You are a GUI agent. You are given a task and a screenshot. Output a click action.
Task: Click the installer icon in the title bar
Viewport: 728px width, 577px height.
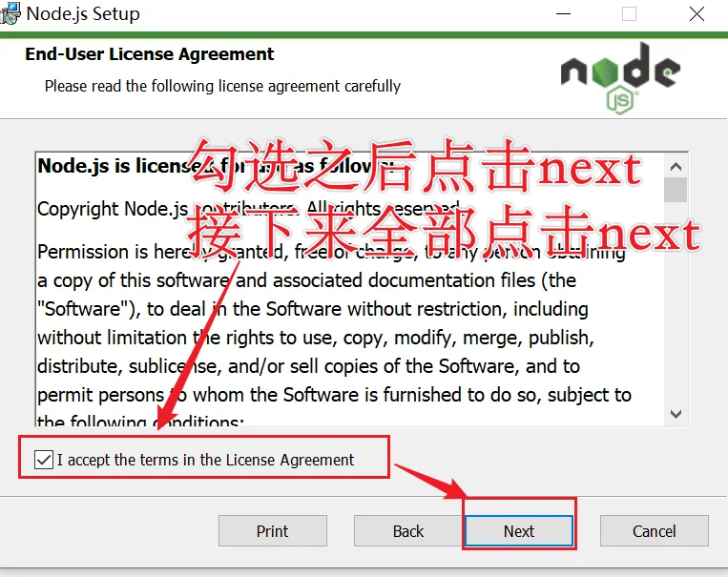click(x=10, y=13)
